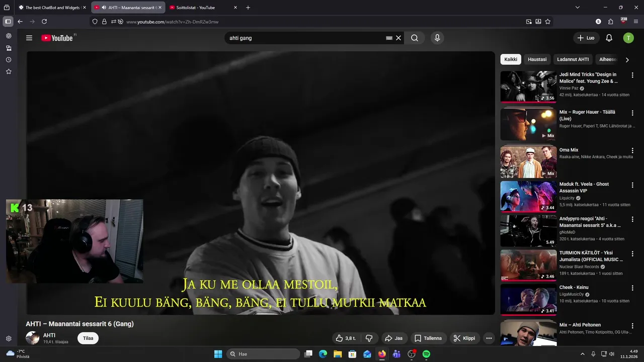
Task: Create a clip with the Klippi button
Action: [x=464, y=338]
